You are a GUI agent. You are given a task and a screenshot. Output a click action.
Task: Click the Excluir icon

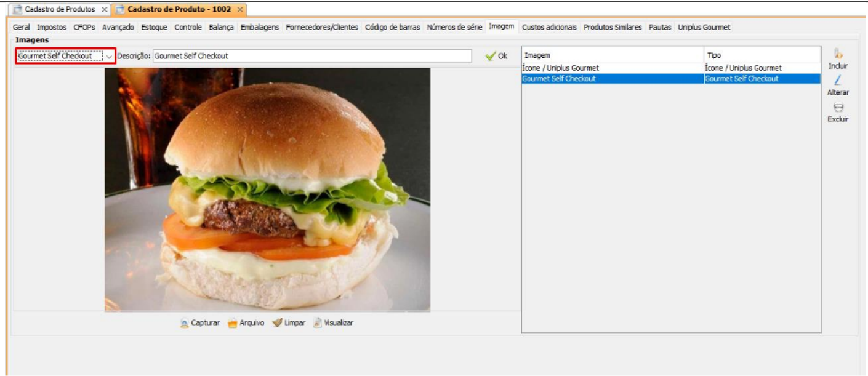[838, 107]
